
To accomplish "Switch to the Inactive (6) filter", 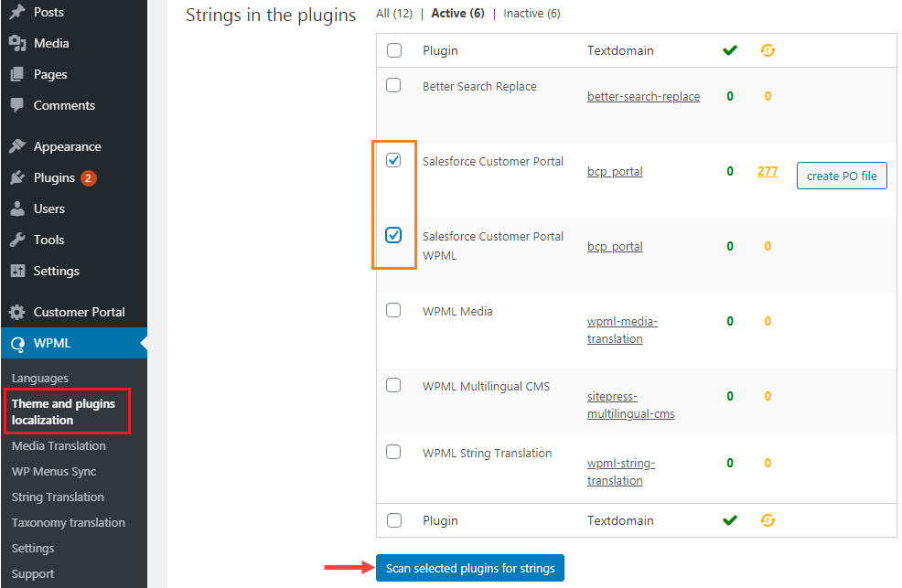I will 532,14.
